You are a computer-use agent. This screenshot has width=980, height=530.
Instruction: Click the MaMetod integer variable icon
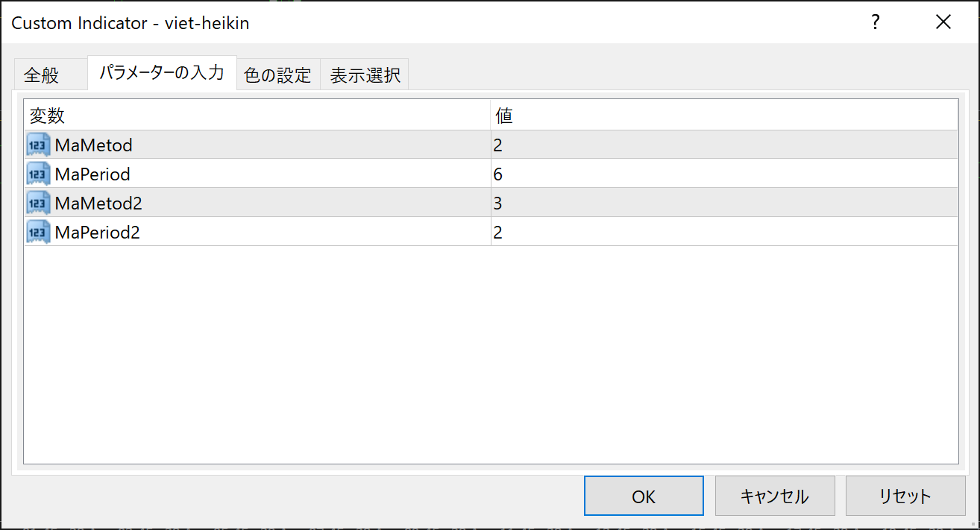pyautogui.click(x=38, y=145)
